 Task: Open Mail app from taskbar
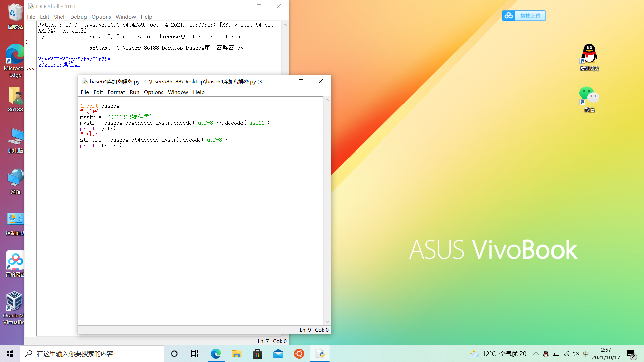[278, 354]
